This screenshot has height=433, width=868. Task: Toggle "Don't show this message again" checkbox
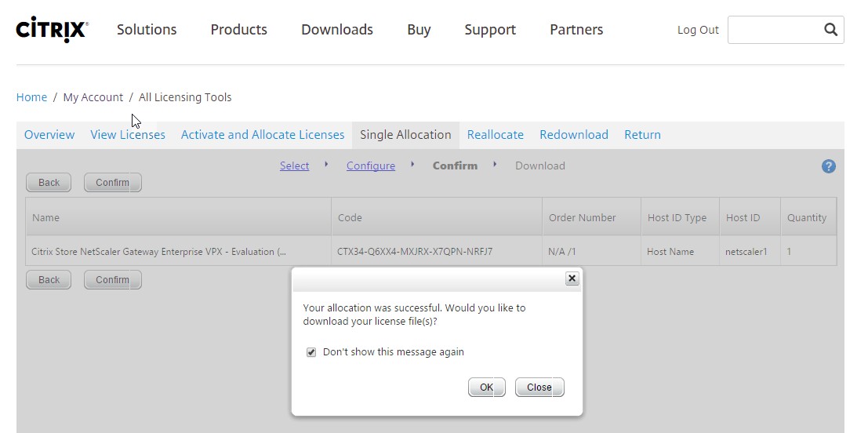click(311, 352)
